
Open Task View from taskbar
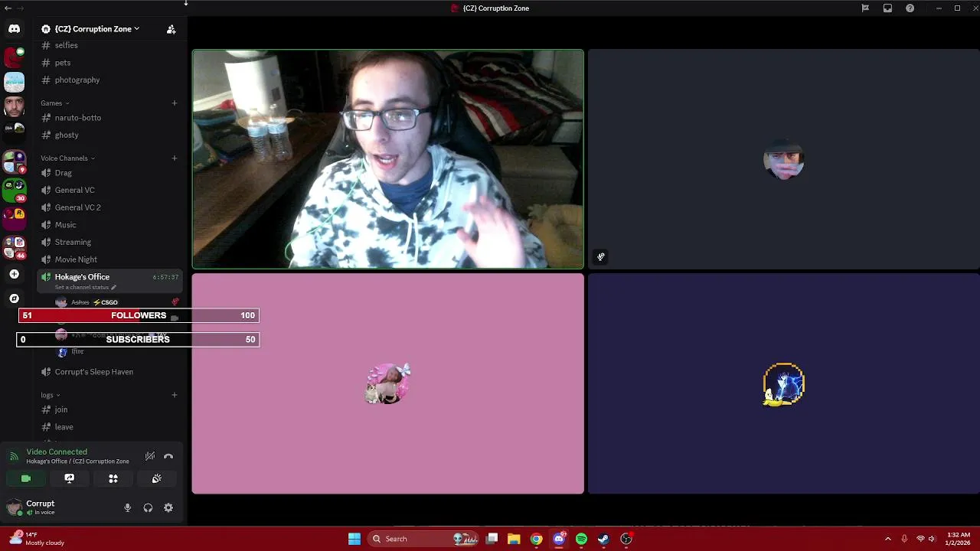point(492,539)
